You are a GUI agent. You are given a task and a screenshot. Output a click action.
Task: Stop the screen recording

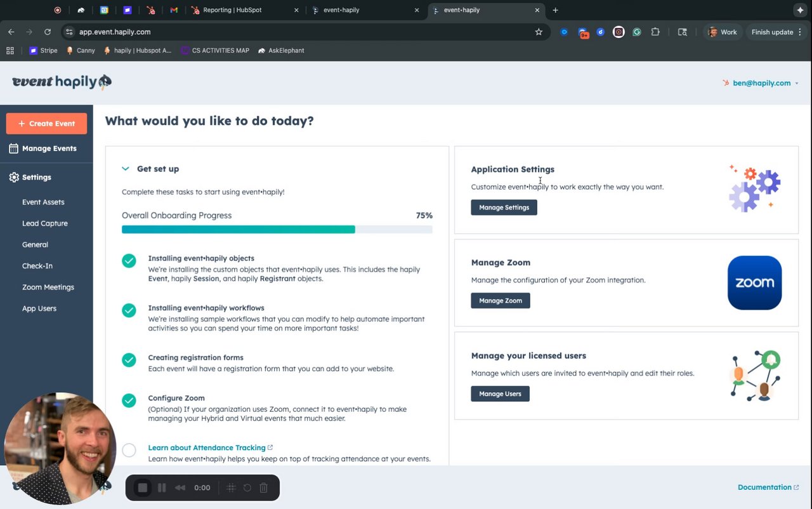point(143,487)
